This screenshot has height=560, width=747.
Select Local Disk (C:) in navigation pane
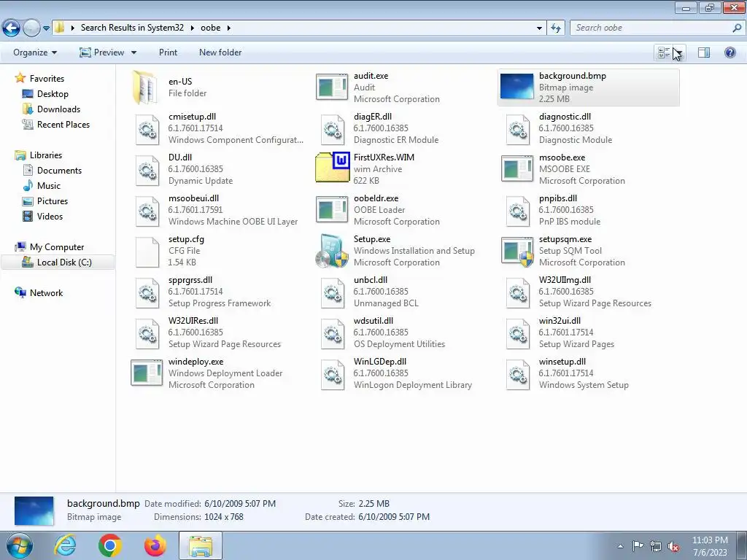pos(58,262)
